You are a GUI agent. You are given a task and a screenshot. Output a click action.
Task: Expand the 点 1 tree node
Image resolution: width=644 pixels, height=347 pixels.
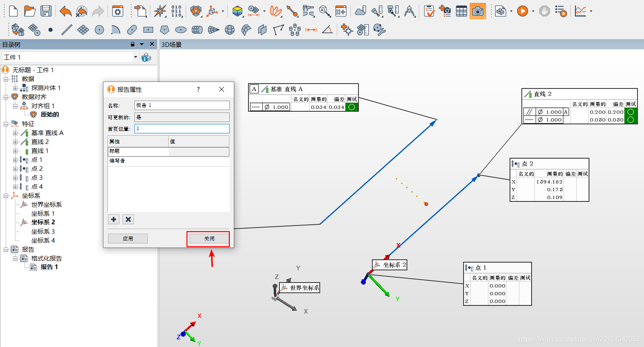point(15,160)
